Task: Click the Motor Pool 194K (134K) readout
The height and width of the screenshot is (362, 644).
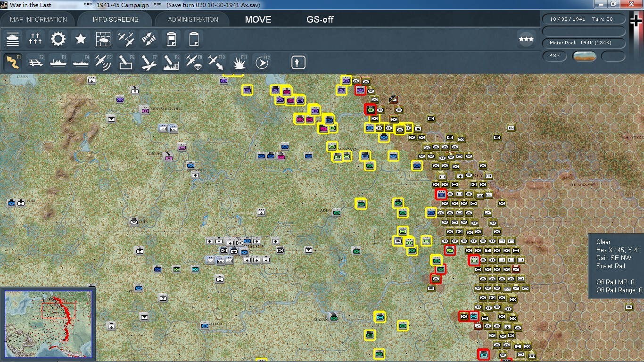Action: (584, 43)
